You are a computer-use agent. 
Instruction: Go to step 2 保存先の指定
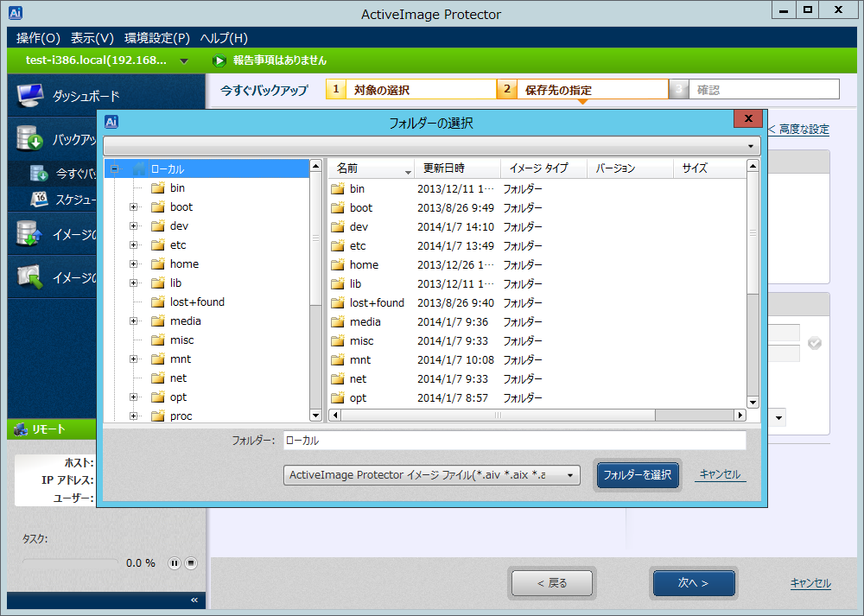583,89
